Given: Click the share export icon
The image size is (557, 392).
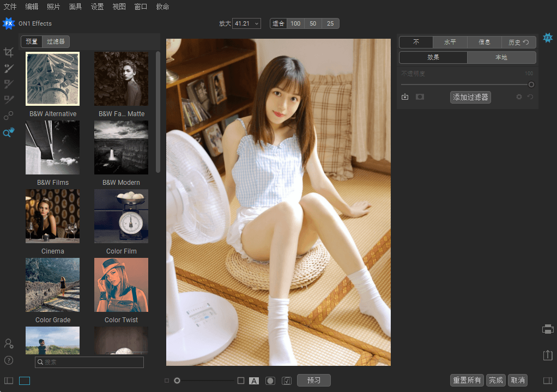Looking at the screenshot, I should click(x=548, y=355).
